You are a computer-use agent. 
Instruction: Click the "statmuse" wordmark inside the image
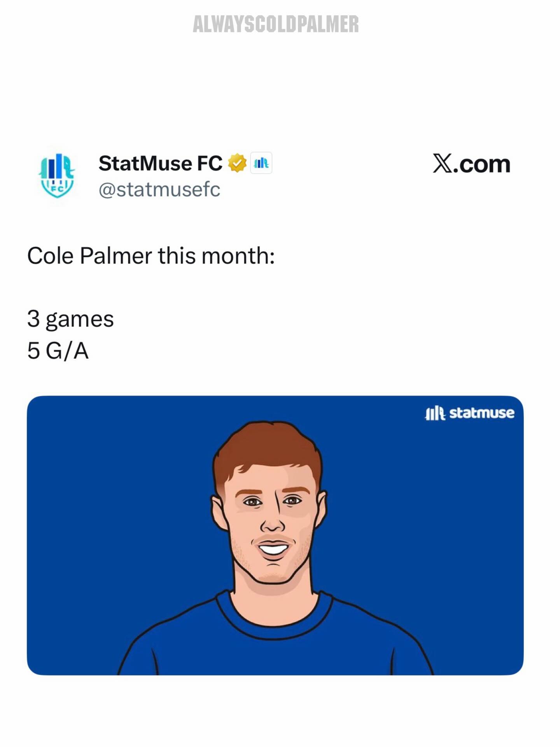(x=481, y=413)
